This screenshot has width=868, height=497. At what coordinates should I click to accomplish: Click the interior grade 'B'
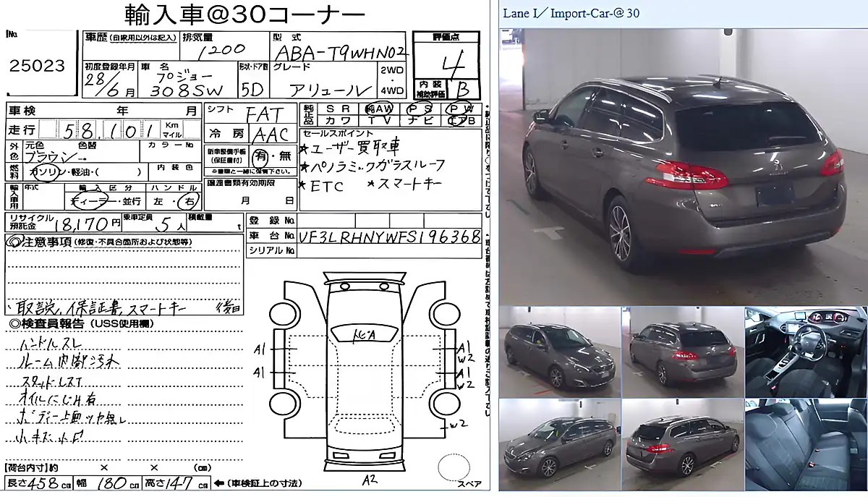462,90
